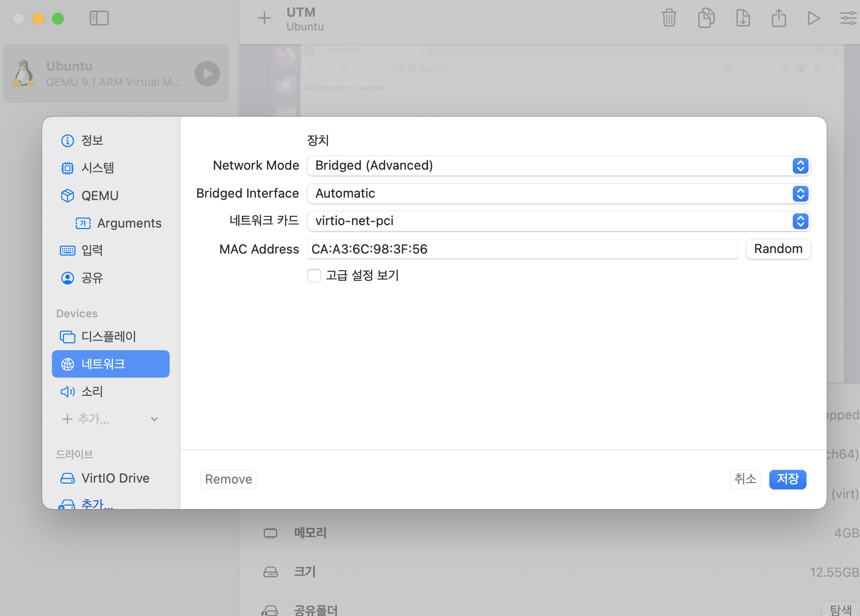Generate a Random MAC address
Viewport: 860px width, 616px height.
point(778,249)
